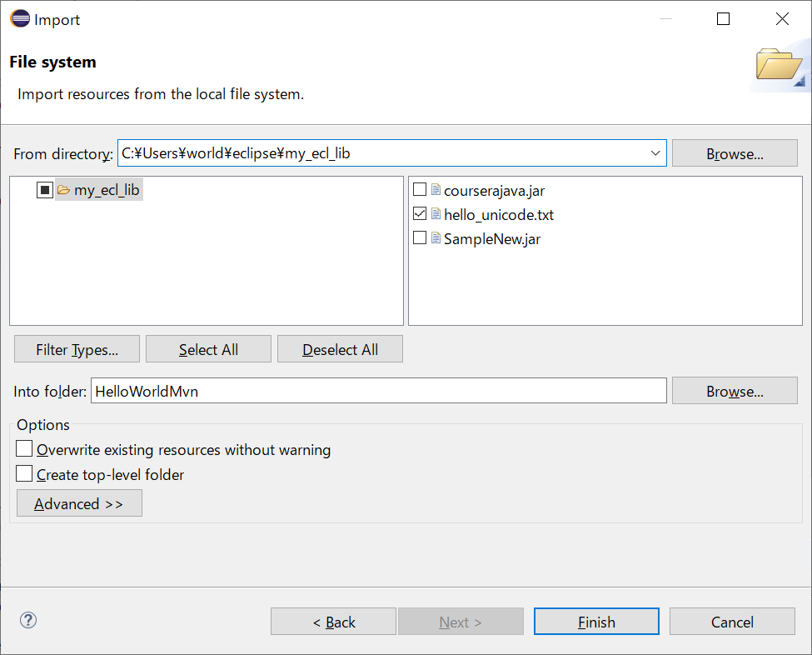The width and height of the screenshot is (812, 655).
Task: Open the From directory dropdown arrow
Action: click(655, 153)
